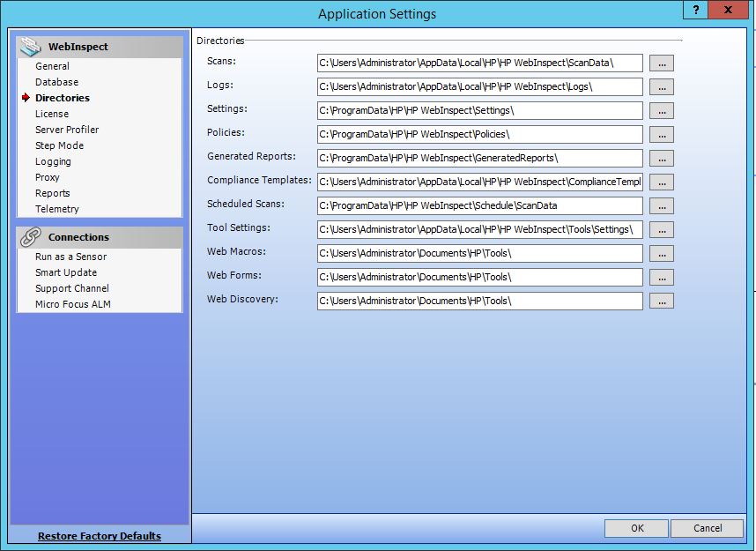Viewport: 756px width, 551px height.
Task: Click Restore Factory Defaults link
Action: (x=99, y=536)
